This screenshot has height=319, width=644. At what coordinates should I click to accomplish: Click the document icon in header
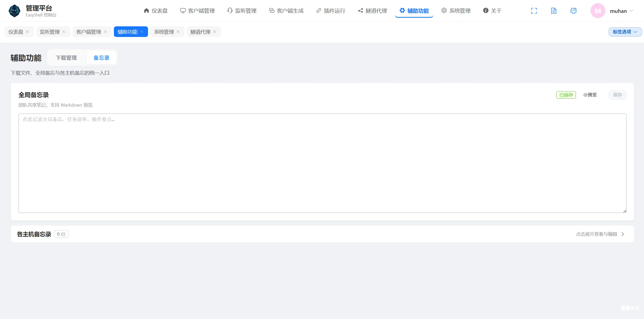tap(554, 11)
